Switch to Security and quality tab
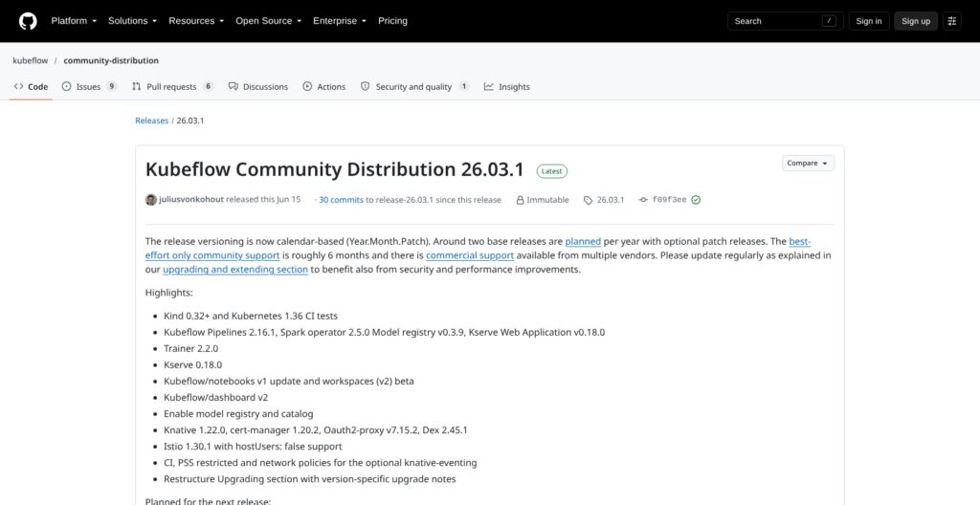The height and width of the screenshot is (505, 980). tap(415, 87)
